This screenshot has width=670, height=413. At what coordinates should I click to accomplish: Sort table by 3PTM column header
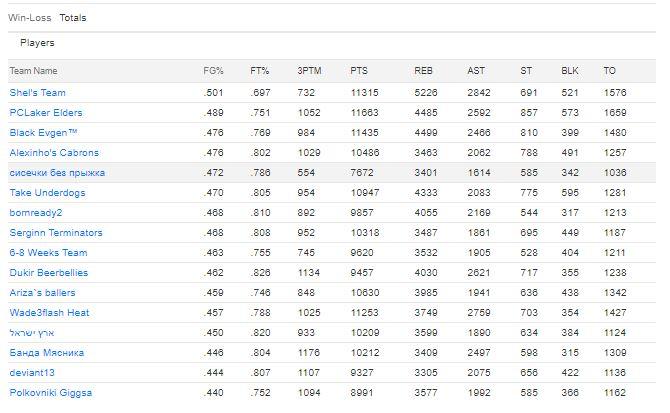pyautogui.click(x=310, y=71)
